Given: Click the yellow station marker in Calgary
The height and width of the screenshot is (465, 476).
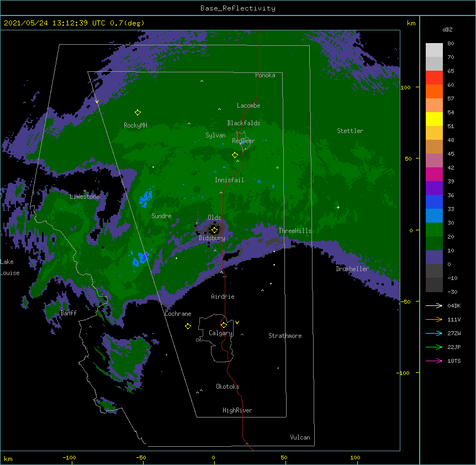Looking at the screenshot, I should coord(224,325).
